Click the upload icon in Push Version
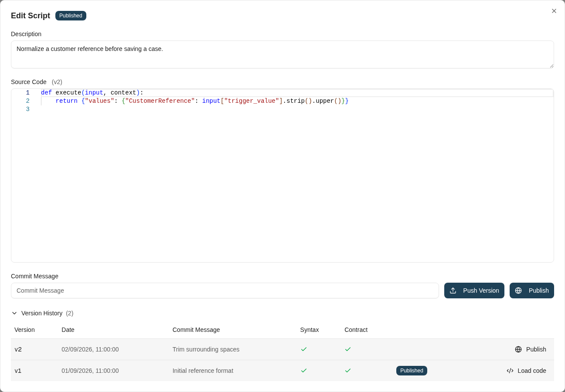This screenshot has height=392, width=565. click(x=453, y=291)
